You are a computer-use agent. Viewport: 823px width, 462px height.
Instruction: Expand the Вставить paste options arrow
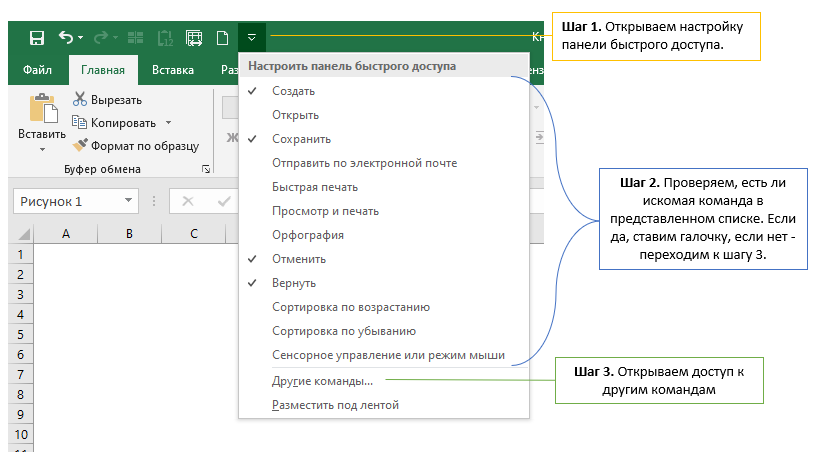click(x=43, y=150)
